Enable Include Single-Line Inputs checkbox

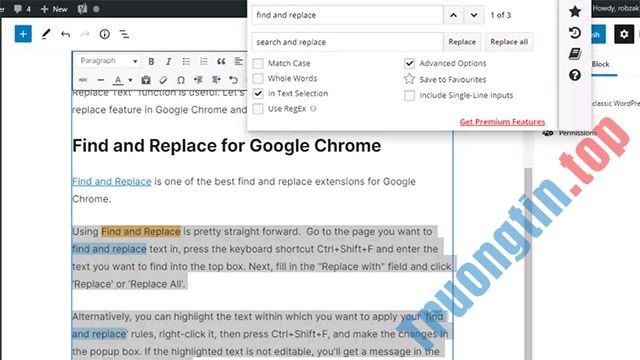tap(409, 96)
